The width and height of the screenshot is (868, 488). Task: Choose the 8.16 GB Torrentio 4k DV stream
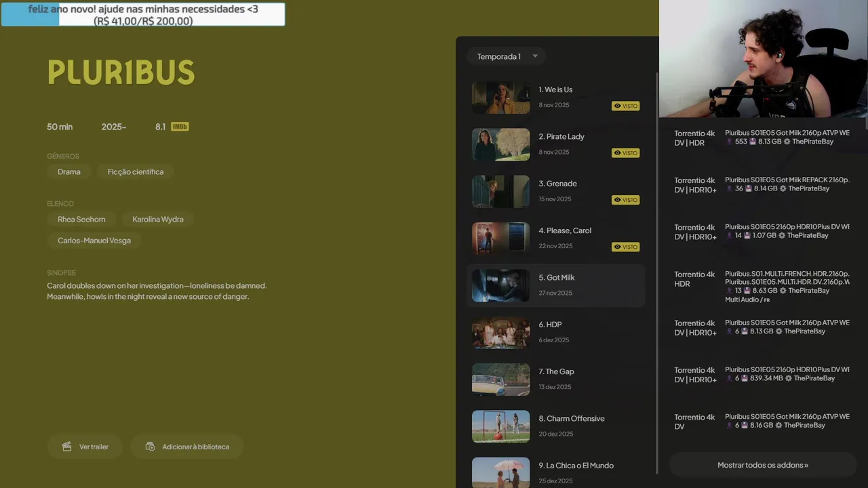click(763, 421)
